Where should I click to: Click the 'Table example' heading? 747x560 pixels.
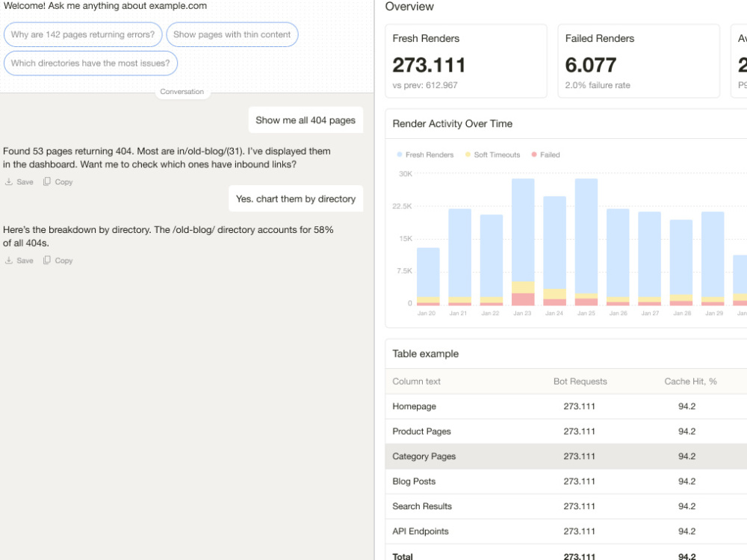tap(426, 354)
